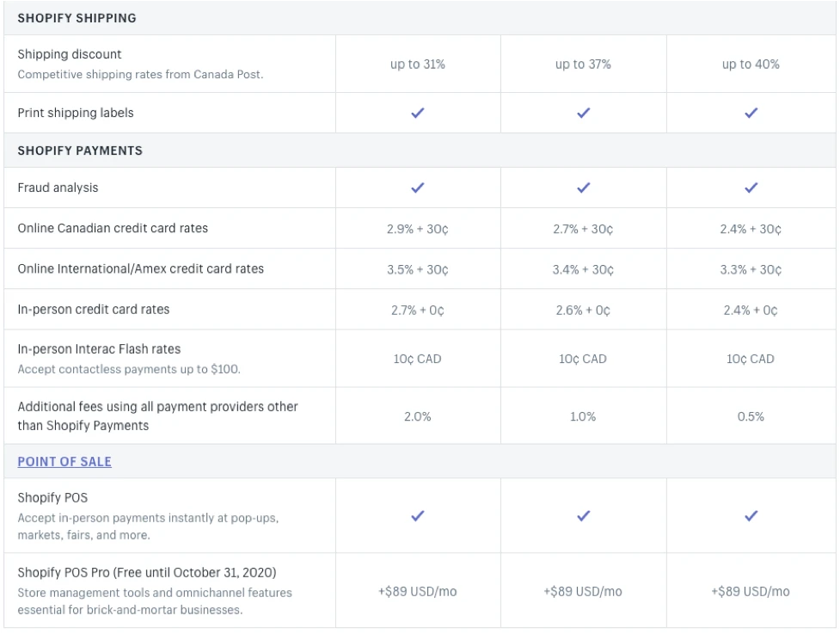Click the Shipping discount row label

pyautogui.click(x=70, y=54)
